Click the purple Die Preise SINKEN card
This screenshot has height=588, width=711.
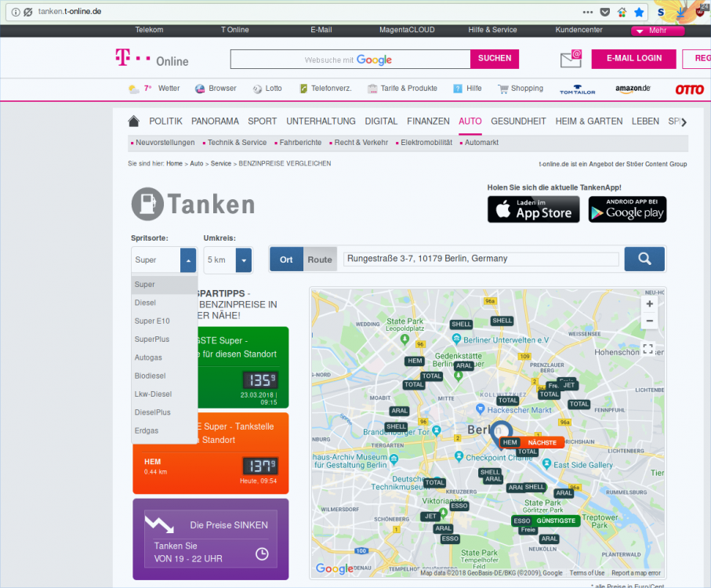[x=210, y=539]
